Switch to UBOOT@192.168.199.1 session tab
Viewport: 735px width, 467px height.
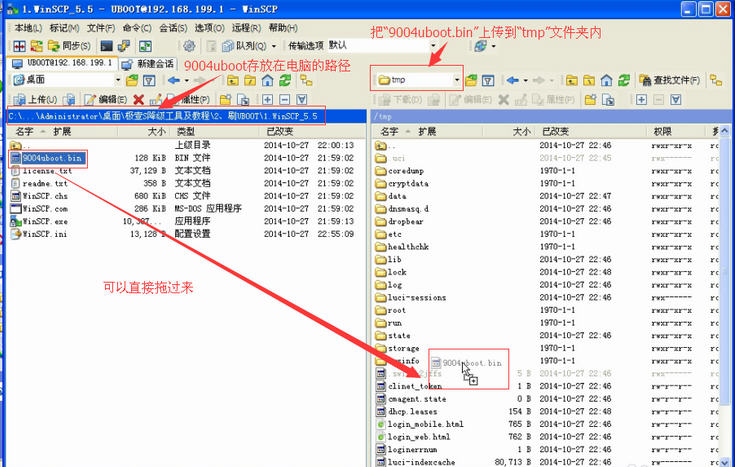pyautogui.click(x=62, y=63)
